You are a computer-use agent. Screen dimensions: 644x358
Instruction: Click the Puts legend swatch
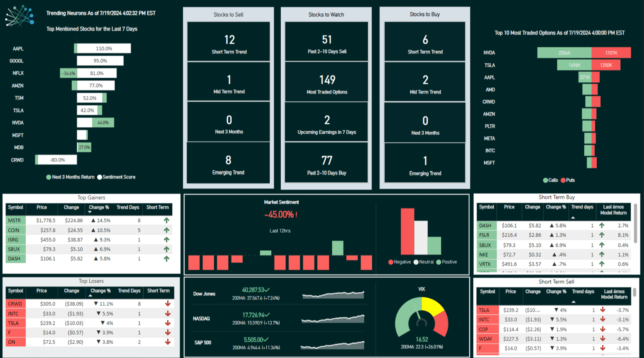click(x=563, y=180)
